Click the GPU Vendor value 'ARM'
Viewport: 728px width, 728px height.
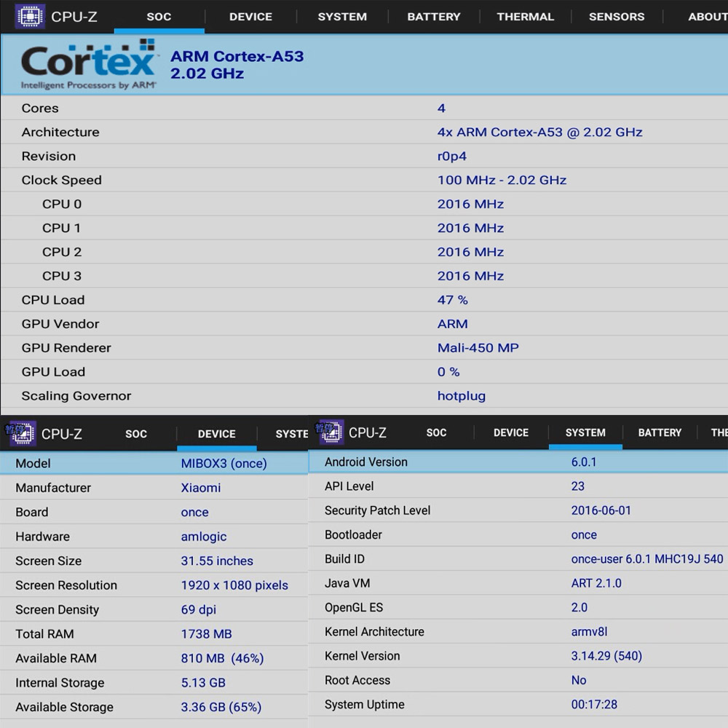(x=452, y=324)
